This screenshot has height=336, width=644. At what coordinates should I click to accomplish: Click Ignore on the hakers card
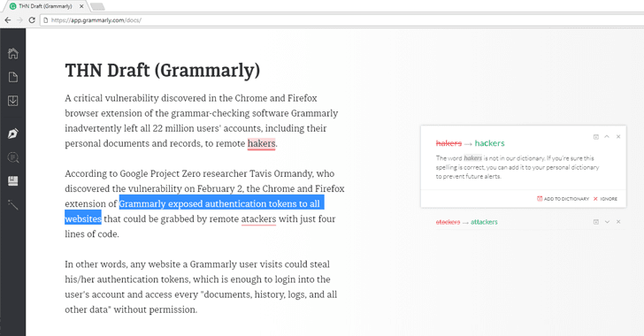pos(605,199)
